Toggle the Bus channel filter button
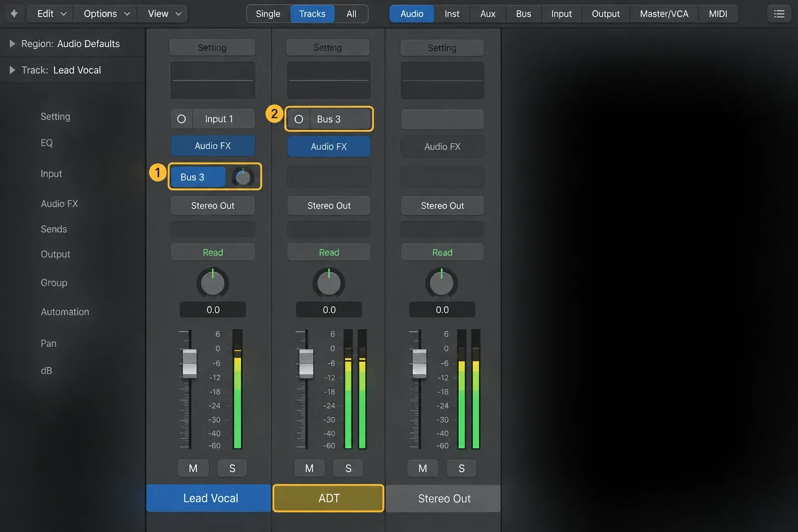The height and width of the screenshot is (532, 798). pyautogui.click(x=524, y=14)
